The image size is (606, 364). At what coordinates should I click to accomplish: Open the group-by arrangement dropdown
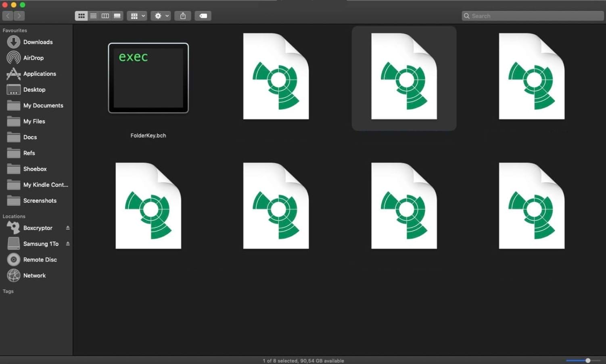coord(137,16)
